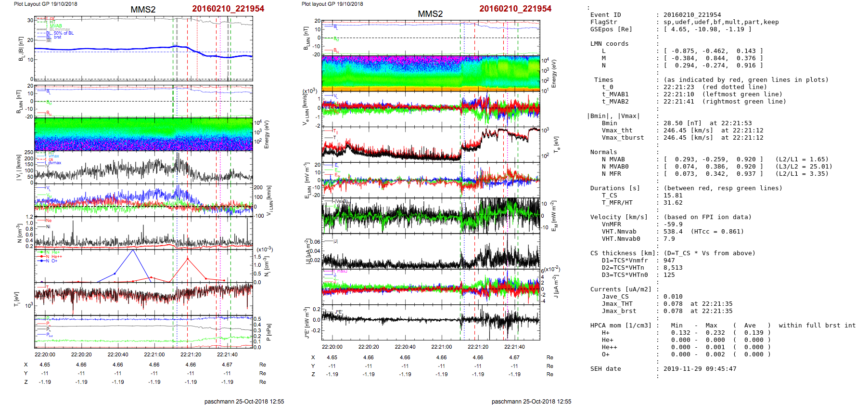Click the left MMS2 plot title
868x405 pixels.
(143, 10)
